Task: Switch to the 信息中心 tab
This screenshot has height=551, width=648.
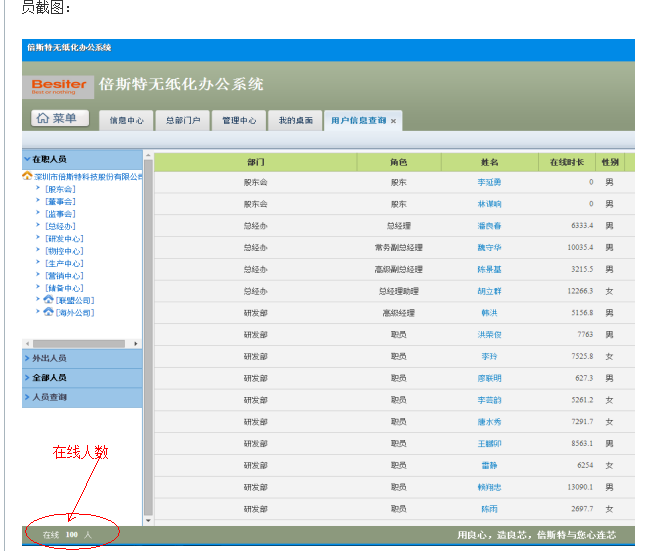Action: (x=126, y=121)
